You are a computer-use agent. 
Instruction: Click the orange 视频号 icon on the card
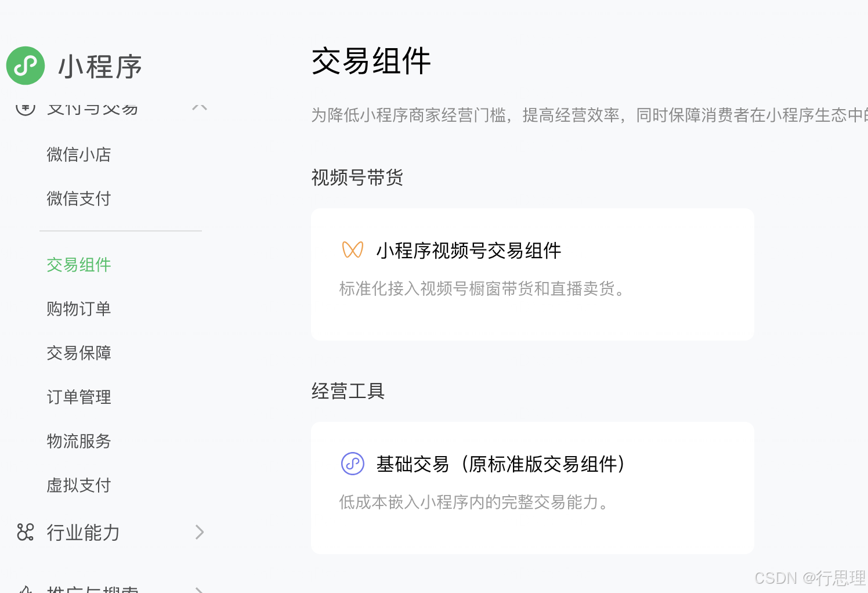352,250
